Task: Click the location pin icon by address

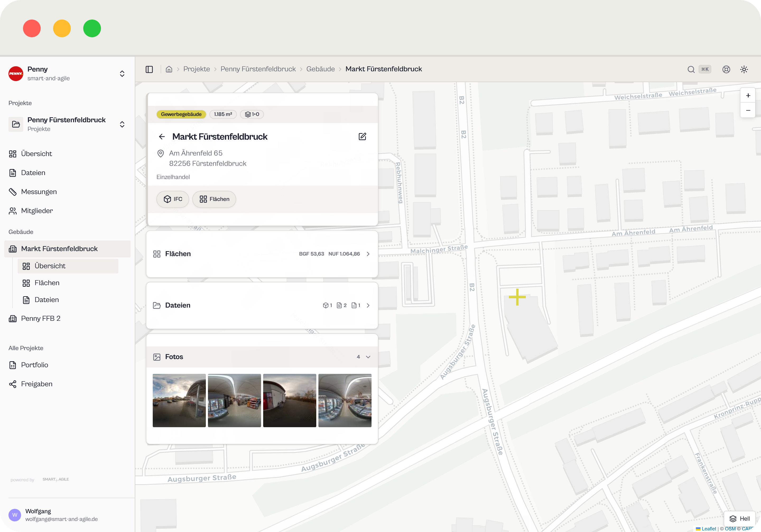Action: [x=160, y=153]
